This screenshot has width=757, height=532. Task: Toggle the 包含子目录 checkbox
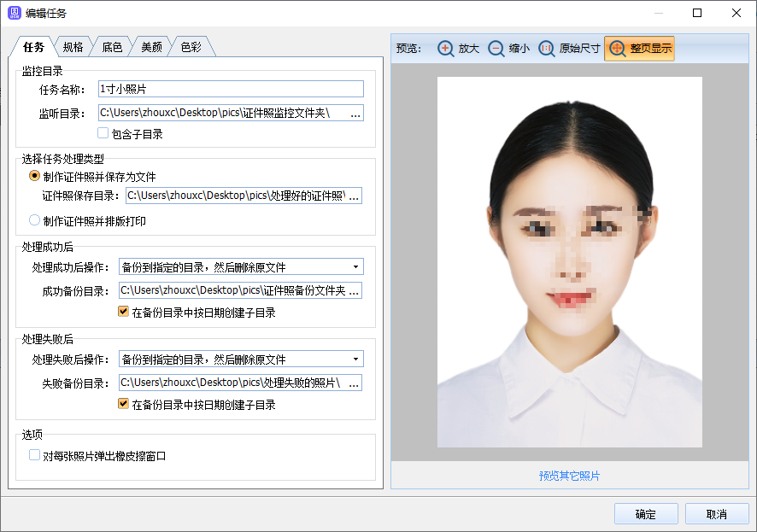pos(103,133)
